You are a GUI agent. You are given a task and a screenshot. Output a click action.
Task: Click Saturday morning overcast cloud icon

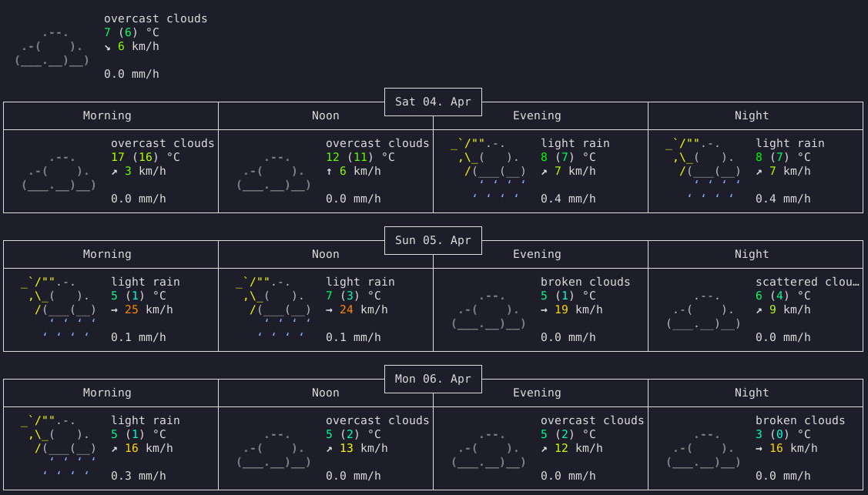tap(59, 171)
